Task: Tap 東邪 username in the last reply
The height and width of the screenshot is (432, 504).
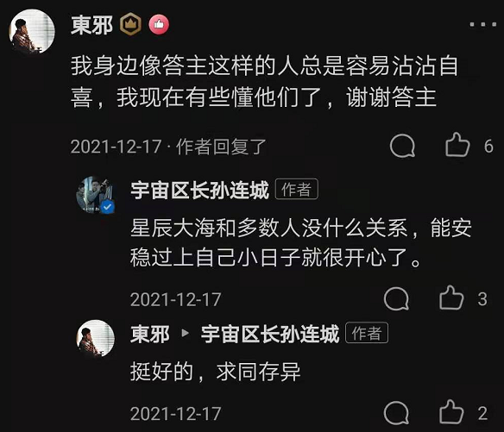Action: tap(150, 334)
